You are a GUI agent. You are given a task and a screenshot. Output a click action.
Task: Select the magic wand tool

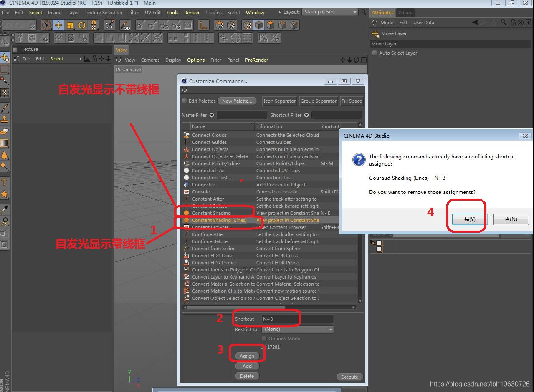5,80
